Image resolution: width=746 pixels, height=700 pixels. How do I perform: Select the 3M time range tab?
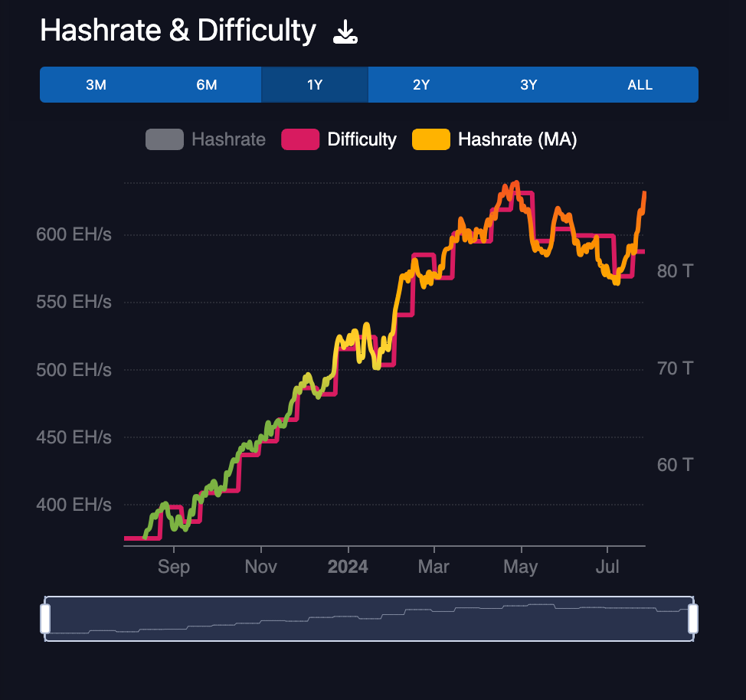tap(96, 85)
